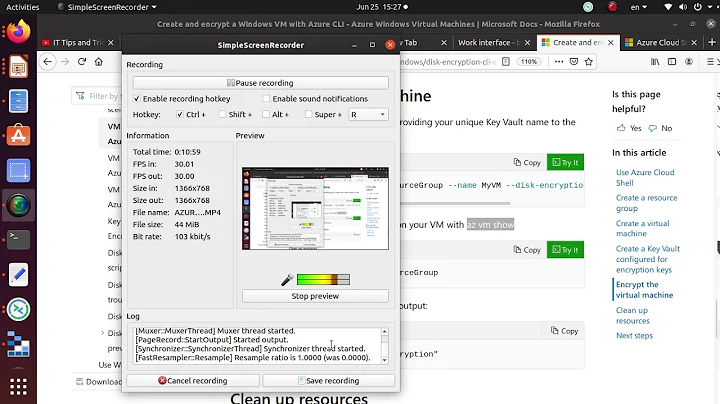Viewport: 720px width, 404px height.
Task: Click the thumbs-down No feedback icon
Action: tap(652, 128)
